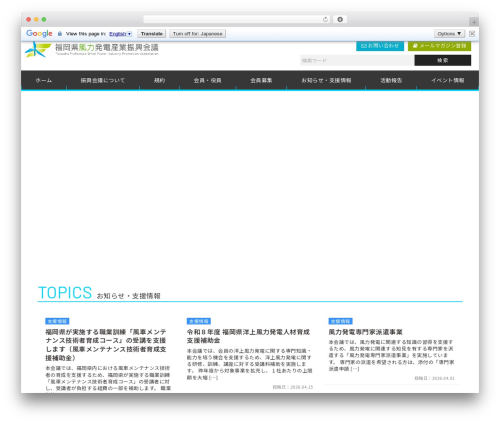Open the English language dropdown
Viewport: 500px width, 423px height.
[120, 34]
